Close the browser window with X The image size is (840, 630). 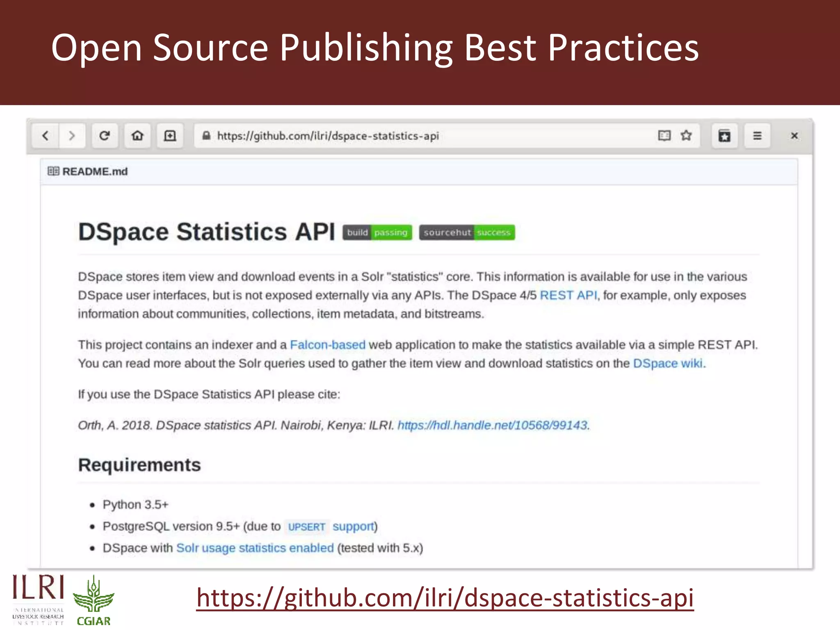click(794, 136)
